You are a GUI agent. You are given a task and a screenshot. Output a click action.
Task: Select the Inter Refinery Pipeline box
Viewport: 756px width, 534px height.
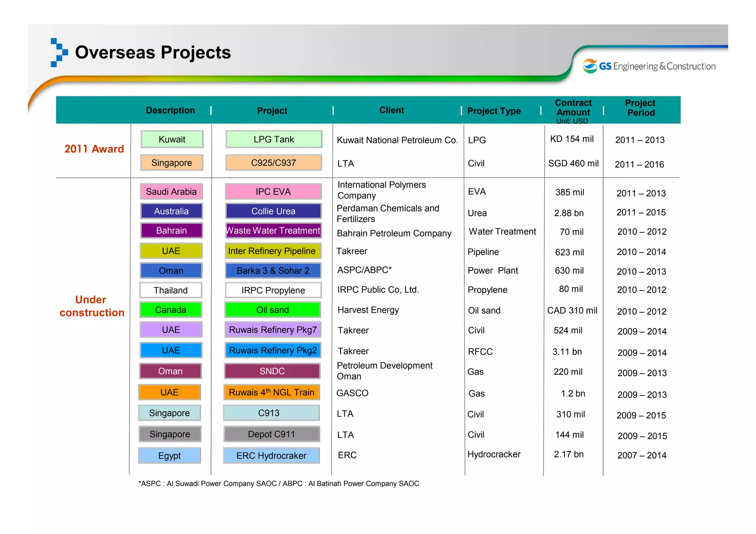(272, 251)
